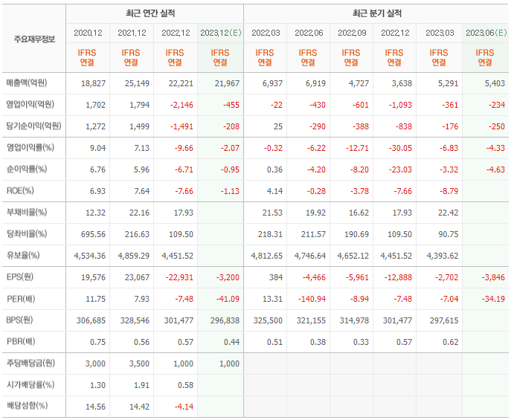The height and width of the screenshot is (420, 514).
Task: Click the 순이익률(%) row label
Action: (x=27, y=169)
